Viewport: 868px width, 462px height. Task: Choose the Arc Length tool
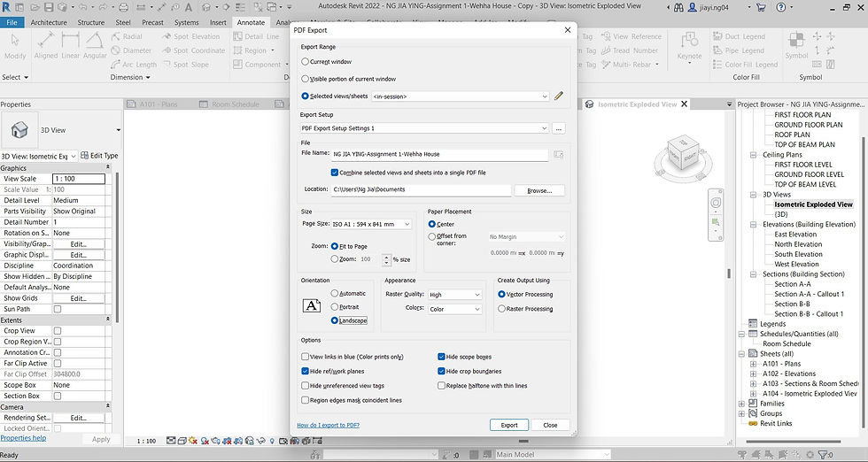134,65
